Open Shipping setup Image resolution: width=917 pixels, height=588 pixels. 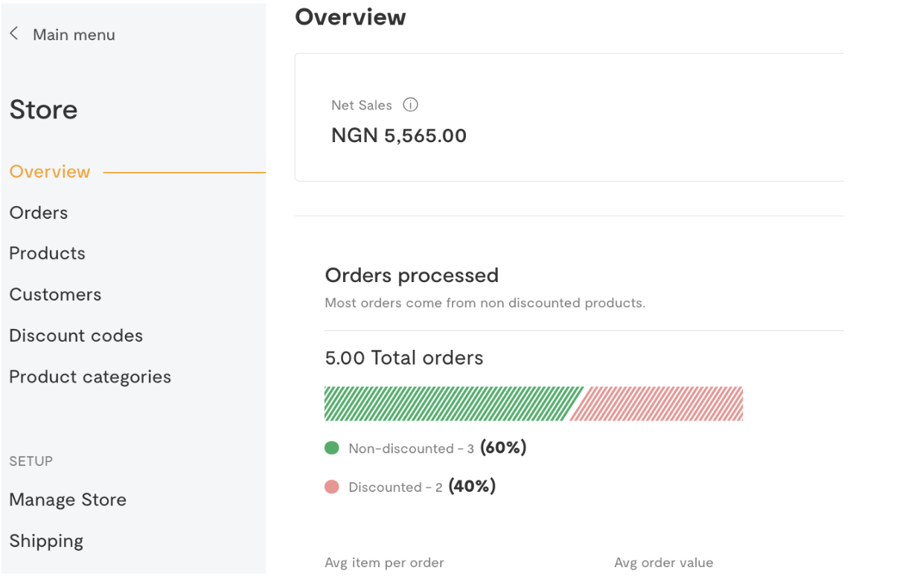(x=46, y=541)
